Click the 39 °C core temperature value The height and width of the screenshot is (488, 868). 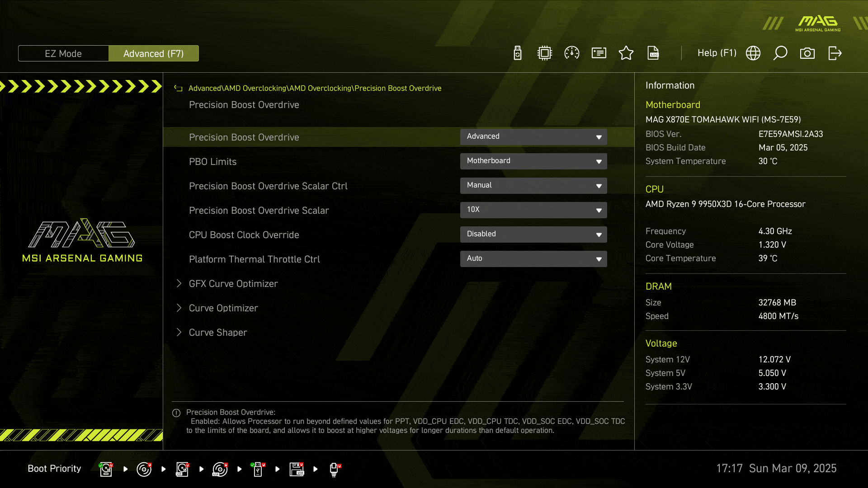coord(768,258)
